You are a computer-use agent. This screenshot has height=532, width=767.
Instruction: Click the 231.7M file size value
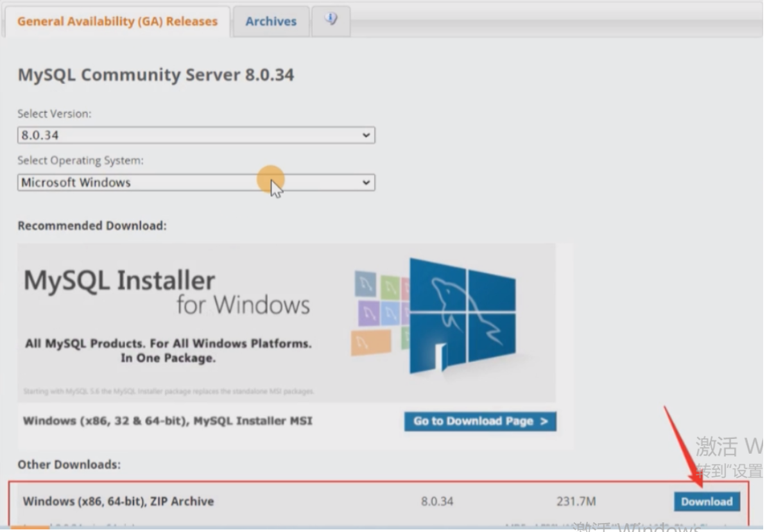576,501
